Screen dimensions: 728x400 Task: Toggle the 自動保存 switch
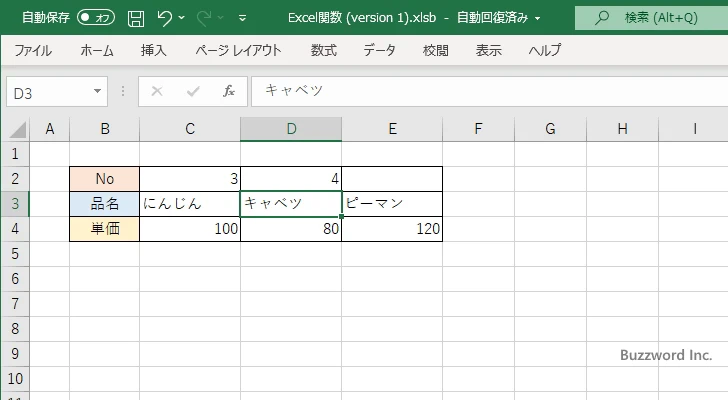[96, 18]
